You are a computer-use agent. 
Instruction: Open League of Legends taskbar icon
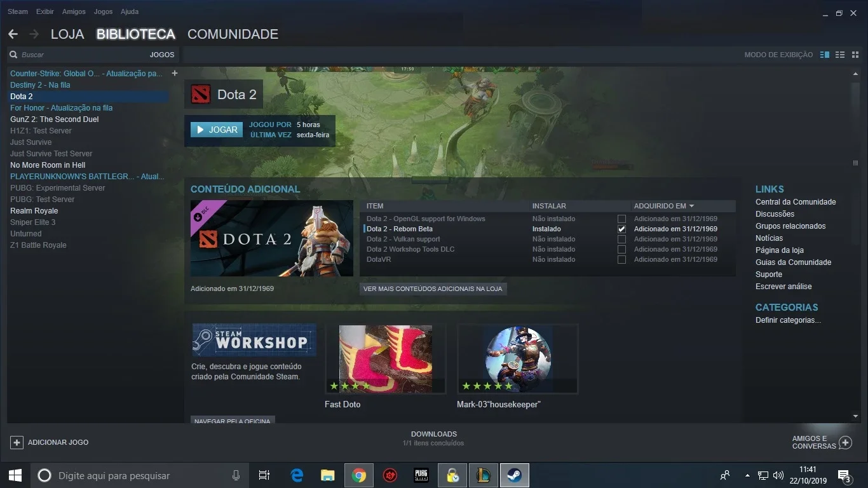tap(483, 475)
